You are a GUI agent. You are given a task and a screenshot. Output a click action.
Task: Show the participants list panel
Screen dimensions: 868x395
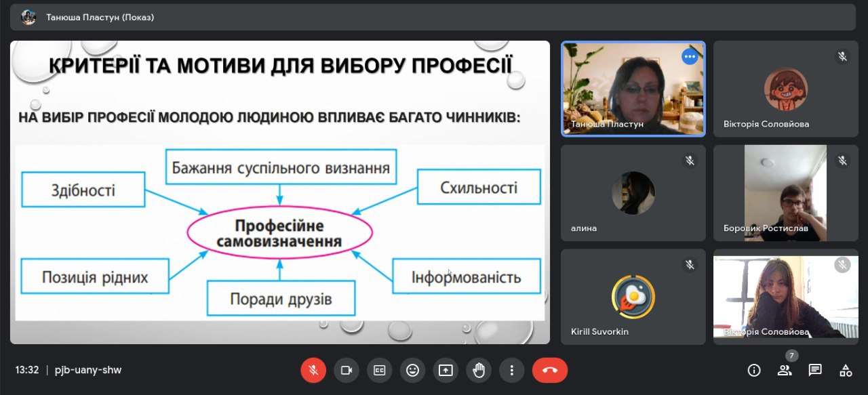point(785,370)
